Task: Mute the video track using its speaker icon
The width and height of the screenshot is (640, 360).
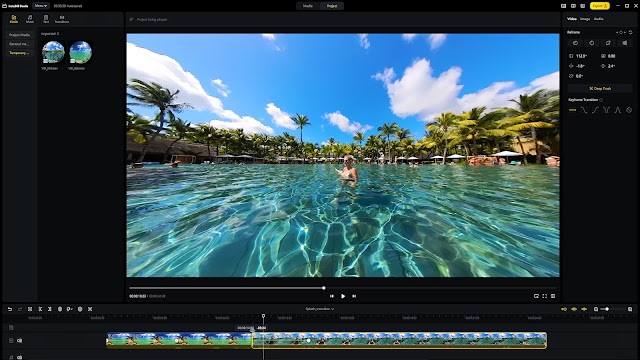Action: pos(20,340)
